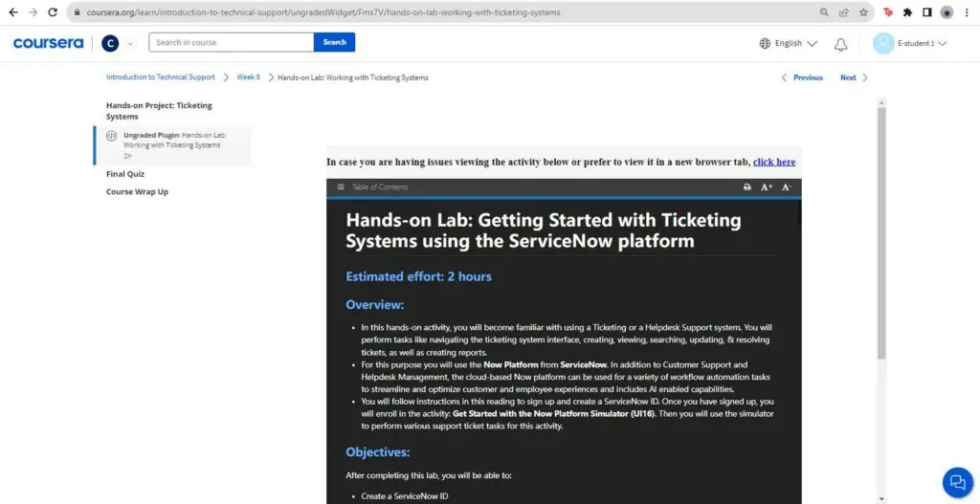The width and height of the screenshot is (980, 504).
Task: Click the ungraded plugin code icon
Action: 111,136
